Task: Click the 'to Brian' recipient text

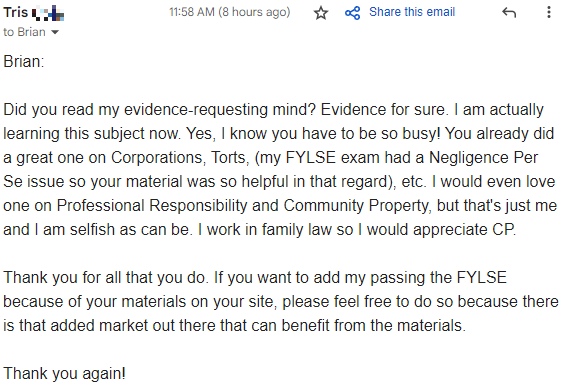Action: click(24, 32)
